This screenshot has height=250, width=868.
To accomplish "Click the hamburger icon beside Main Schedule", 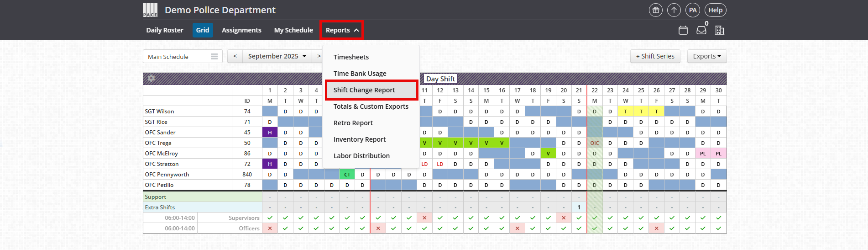I will tap(214, 56).
